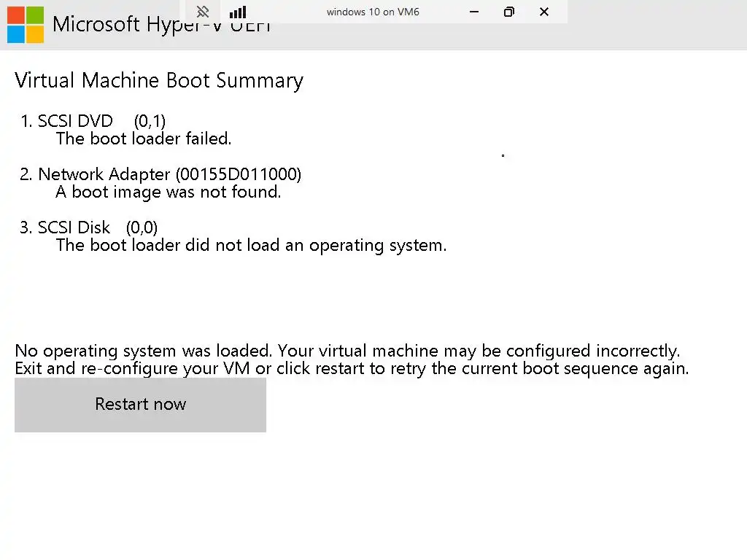Check the connection signal strength icon
The image size is (747, 560).
(238, 12)
